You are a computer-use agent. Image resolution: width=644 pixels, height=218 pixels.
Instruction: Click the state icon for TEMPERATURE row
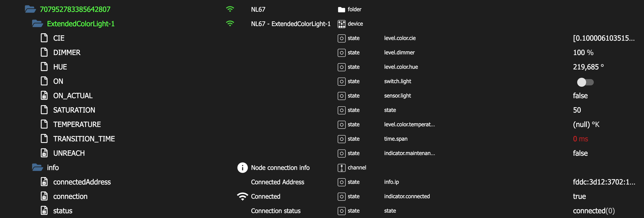[342, 125]
